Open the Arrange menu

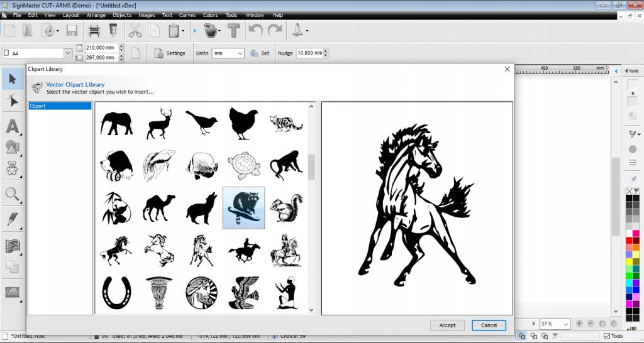point(96,14)
